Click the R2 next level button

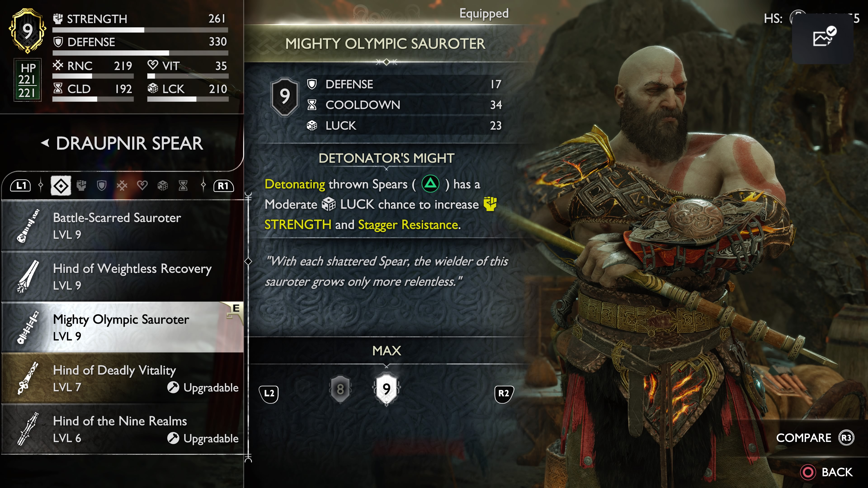coord(504,393)
